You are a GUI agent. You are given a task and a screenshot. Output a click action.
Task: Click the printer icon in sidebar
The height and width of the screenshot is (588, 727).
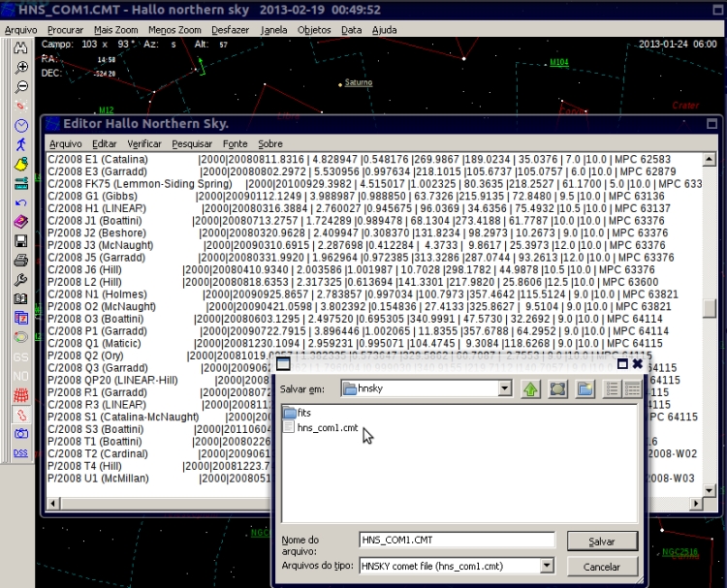tap(21, 261)
